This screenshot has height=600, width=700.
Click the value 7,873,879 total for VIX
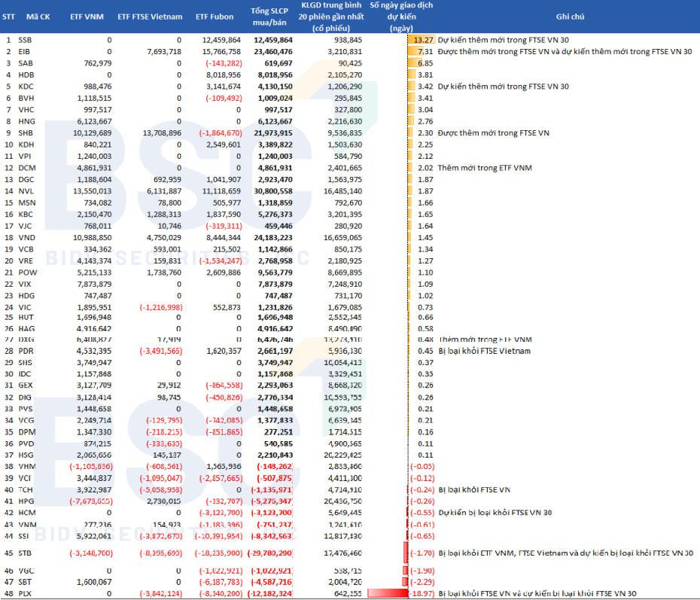[275, 284]
